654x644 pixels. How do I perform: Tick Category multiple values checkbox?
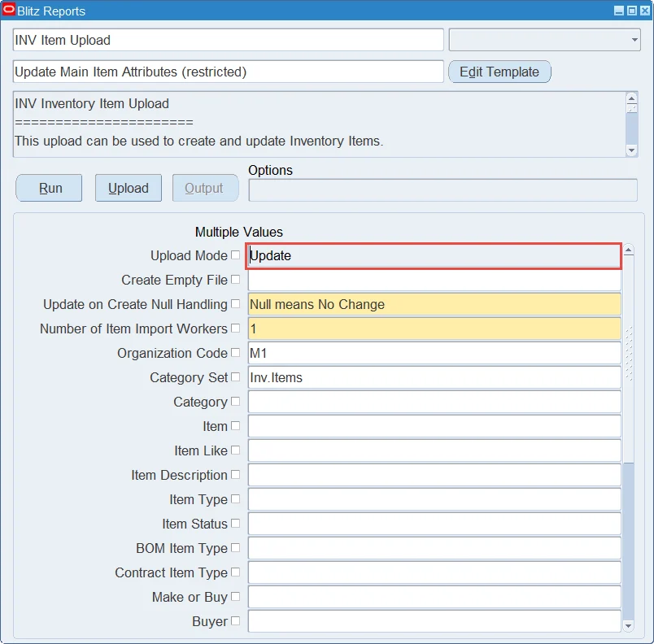(x=236, y=401)
